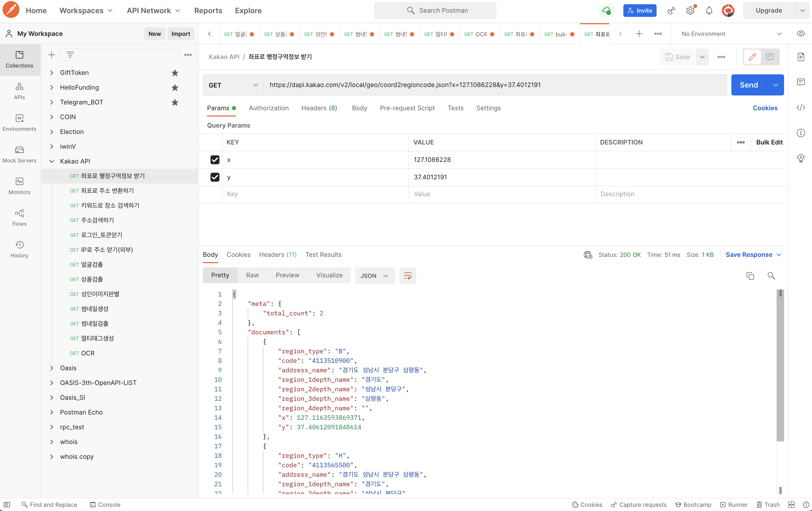Open the Collections sidebar panel
Image resolution: width=812 pixels, height=511 pixels.
coord(19,59)
